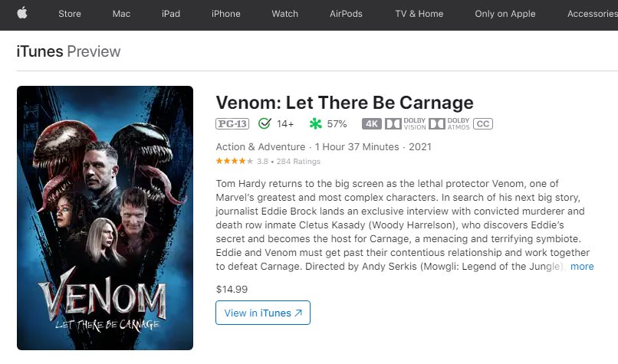The width and height of the screenshot is (618, 364).
Task: Click the Dolby Atmos badge
Action: [x=449, y=123]
